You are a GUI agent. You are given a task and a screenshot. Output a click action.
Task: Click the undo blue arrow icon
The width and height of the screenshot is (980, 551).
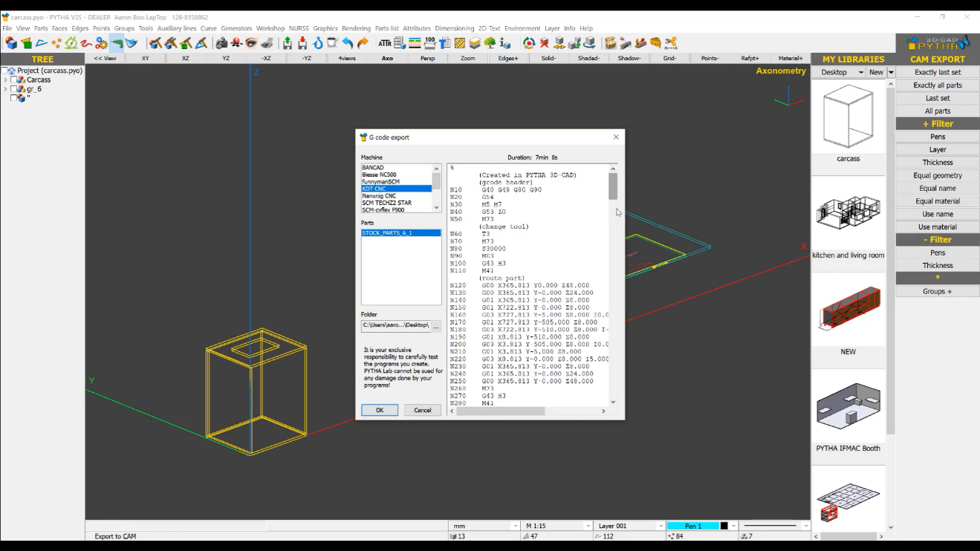[348, 43]
